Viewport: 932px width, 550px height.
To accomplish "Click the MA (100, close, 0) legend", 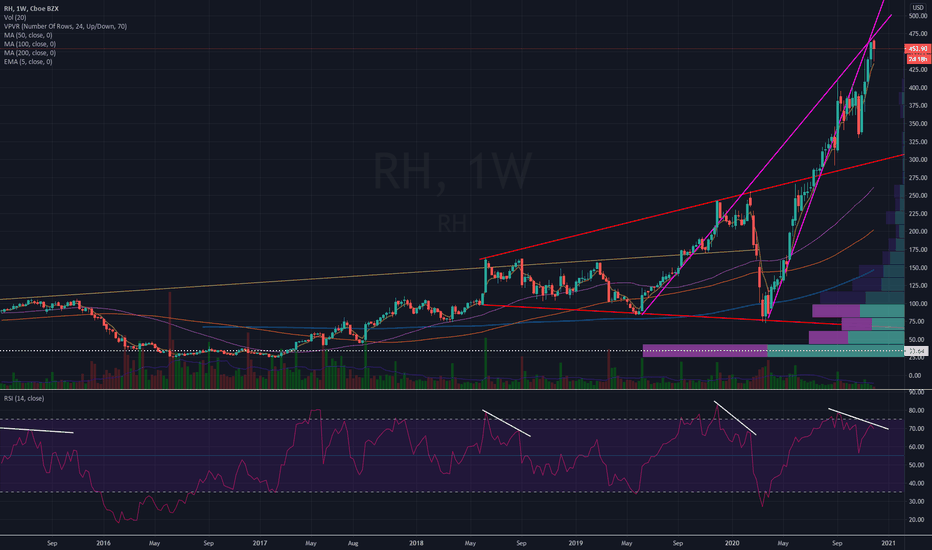I will 30,44.
